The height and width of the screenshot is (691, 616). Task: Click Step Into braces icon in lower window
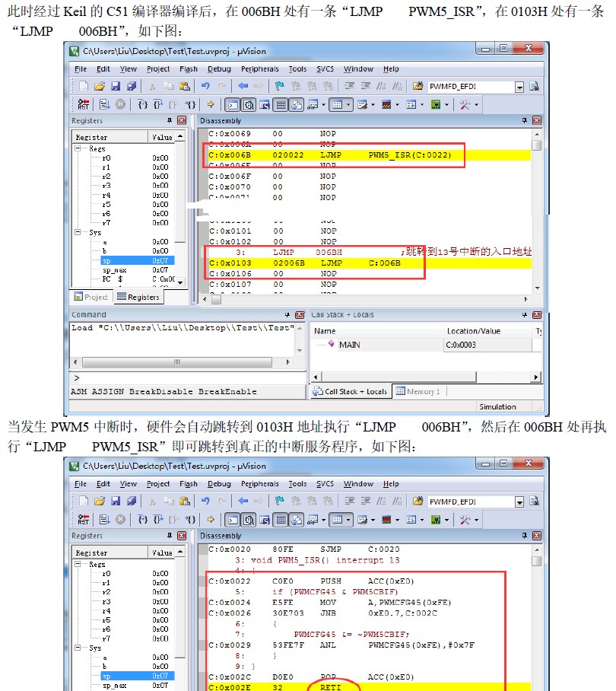142,520
